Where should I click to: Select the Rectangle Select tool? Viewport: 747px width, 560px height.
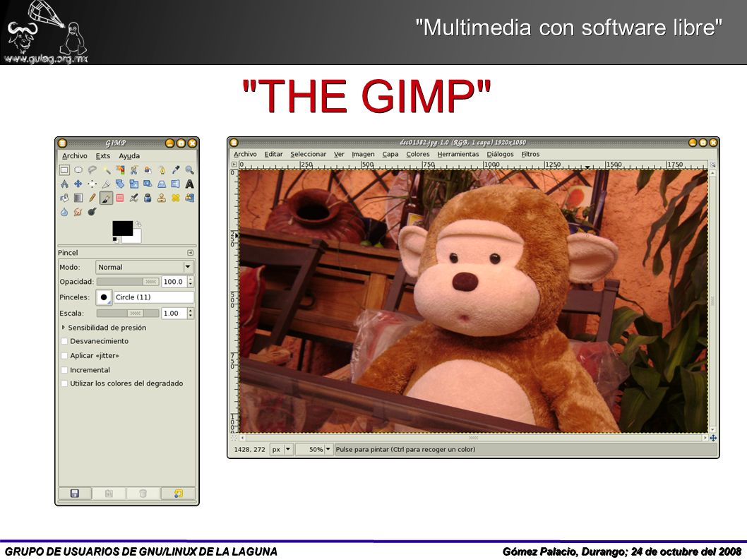(x=64, y=169)
